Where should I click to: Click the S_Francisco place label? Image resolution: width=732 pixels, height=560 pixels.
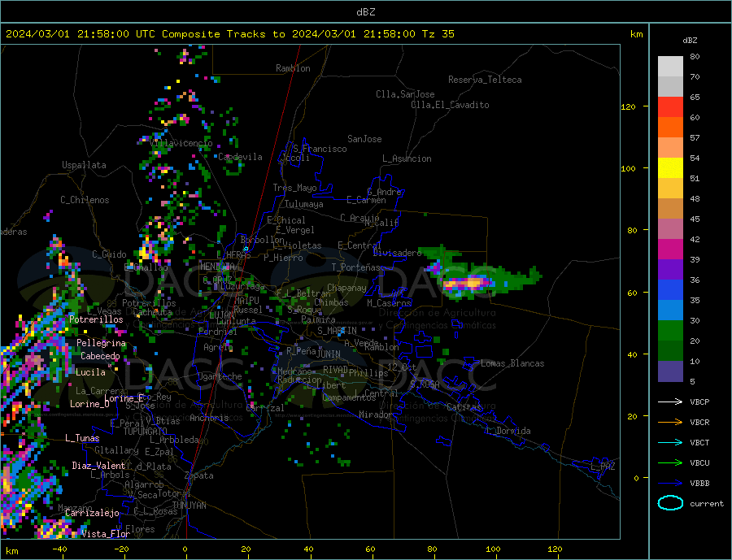point(320,149)
